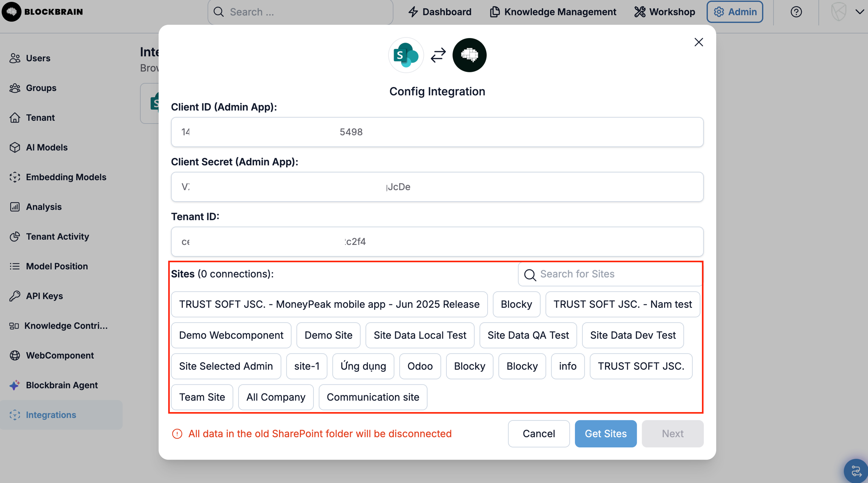
Task: Click the Get Sites button
Action: pos(606,434)
